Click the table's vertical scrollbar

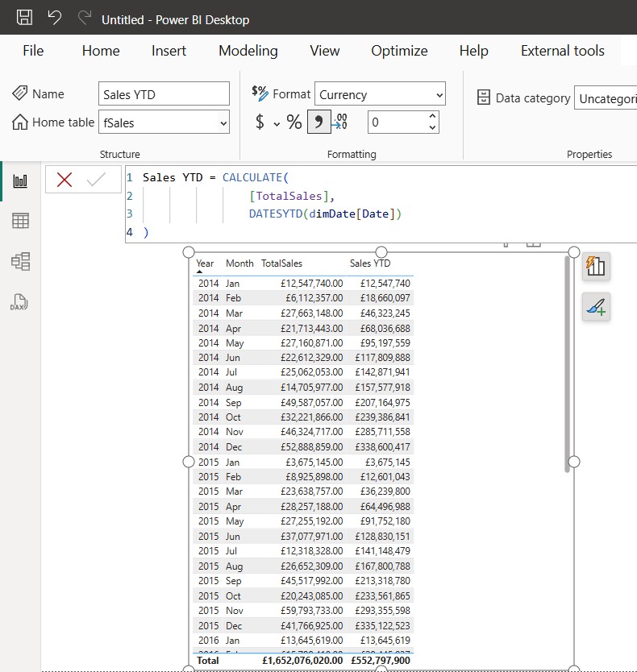(567, 363)
